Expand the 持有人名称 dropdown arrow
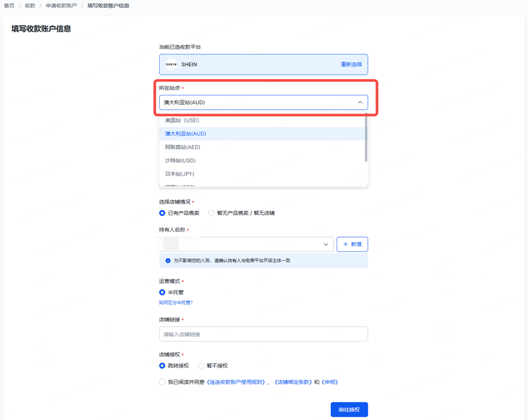Viewport: 528px width, 420px height. [x=325, y=244]
